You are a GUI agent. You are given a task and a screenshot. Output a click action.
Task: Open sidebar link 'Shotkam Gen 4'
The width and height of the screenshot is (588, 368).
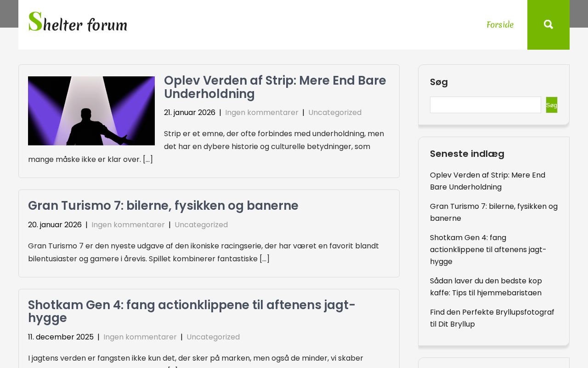(488, 250)
